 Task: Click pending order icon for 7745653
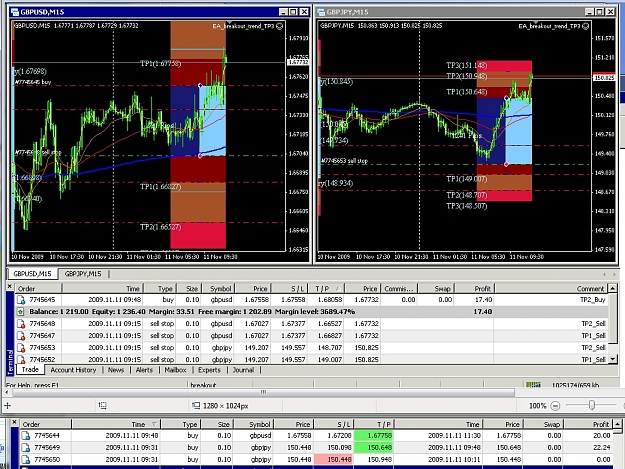[x=21, y=348]
